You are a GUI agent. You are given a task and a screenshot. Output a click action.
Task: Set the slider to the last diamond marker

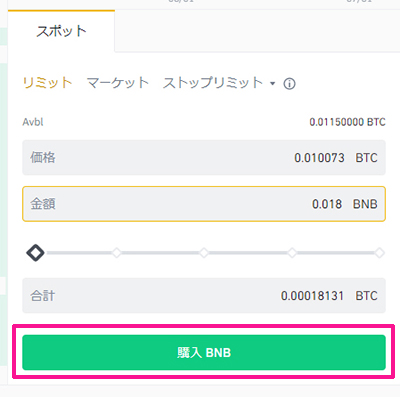379,253
